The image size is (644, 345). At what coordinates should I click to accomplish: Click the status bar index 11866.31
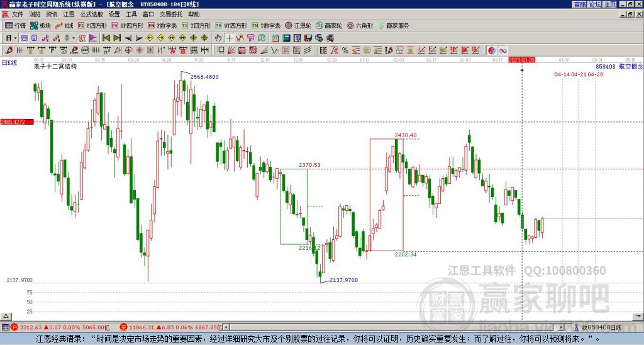(142, 327)
